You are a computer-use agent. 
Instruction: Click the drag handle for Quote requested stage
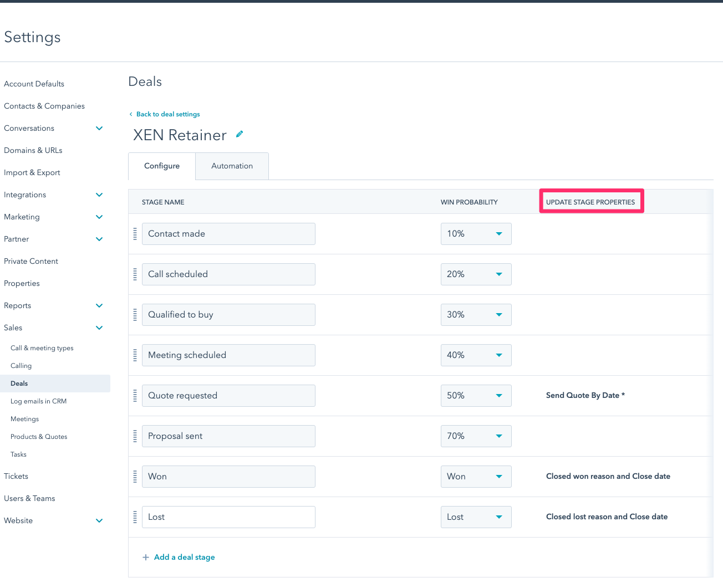tap(135, 396)
